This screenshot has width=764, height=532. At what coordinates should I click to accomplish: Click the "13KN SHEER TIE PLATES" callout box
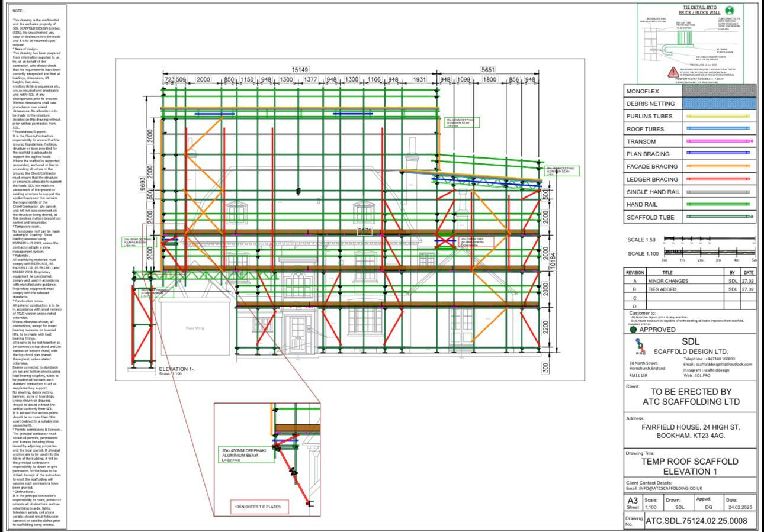259,507
